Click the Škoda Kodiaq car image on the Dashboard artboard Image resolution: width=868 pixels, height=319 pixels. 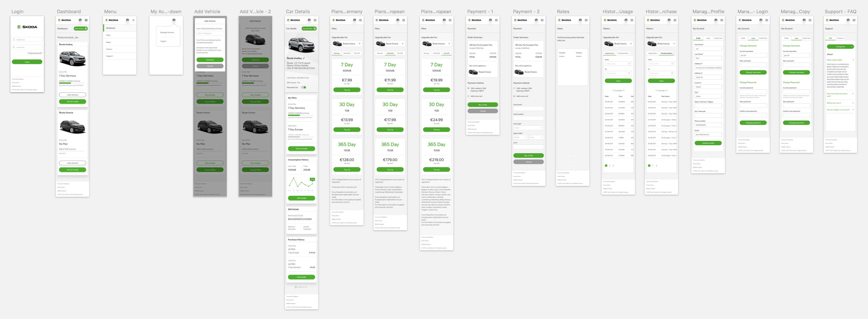72,59
